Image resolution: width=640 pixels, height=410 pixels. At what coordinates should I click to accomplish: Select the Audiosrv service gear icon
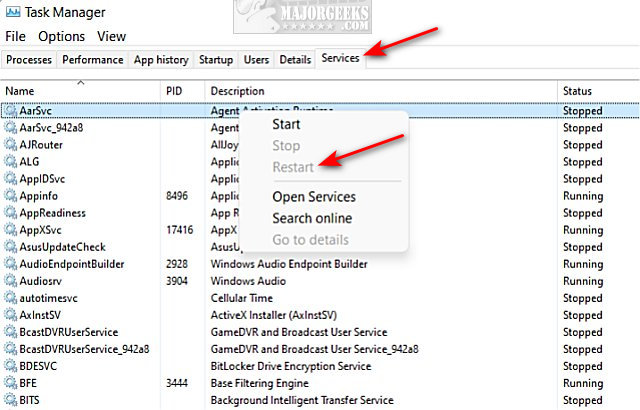pyautogui.click(x=11, y=281)
